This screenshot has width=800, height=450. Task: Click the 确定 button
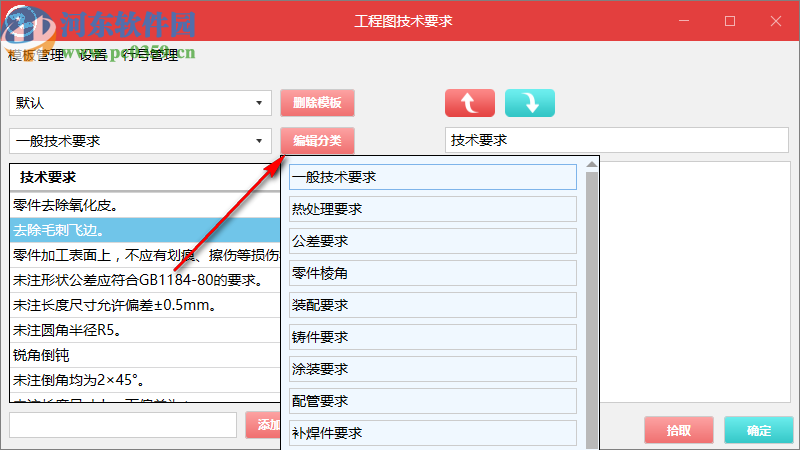pos(759,430)
